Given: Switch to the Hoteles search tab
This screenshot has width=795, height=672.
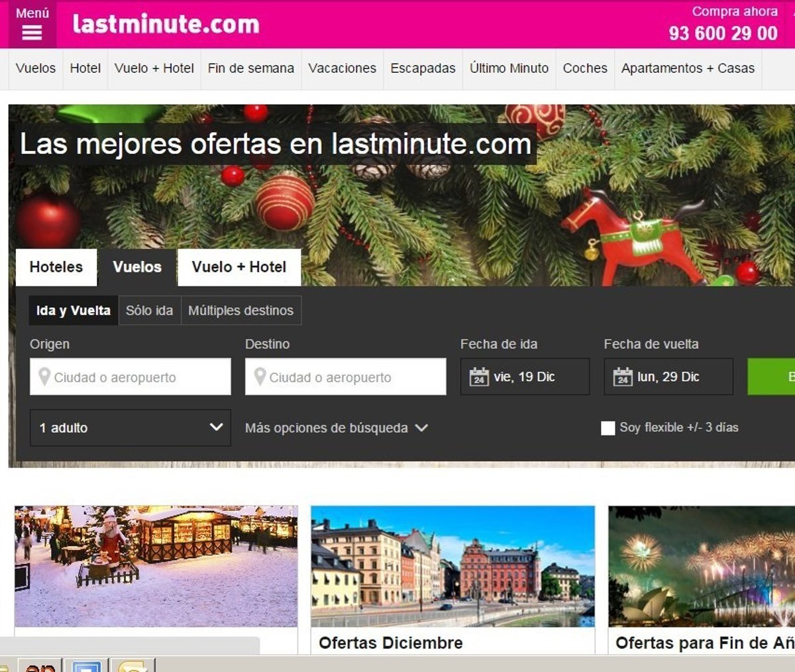Looking at the screenshot, I should pos(56,267).
